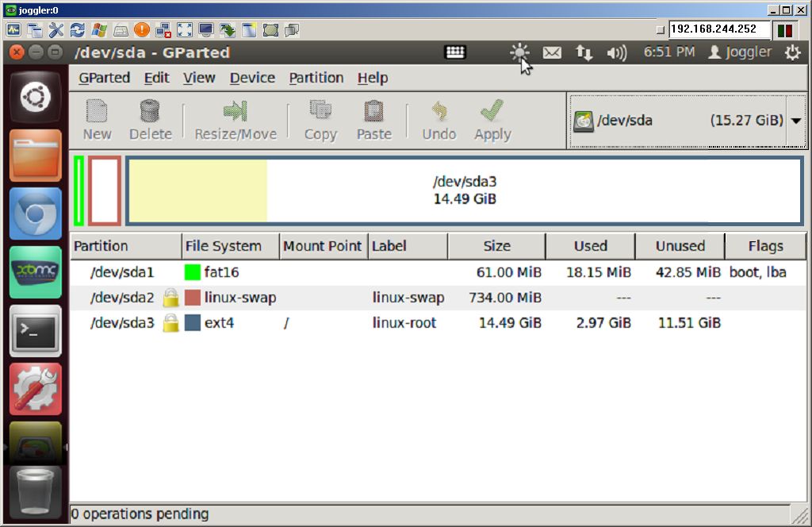Click the computers with red X disconnect icon
Viewport: 812px width, 527px height.
click(x=163, y=30)
